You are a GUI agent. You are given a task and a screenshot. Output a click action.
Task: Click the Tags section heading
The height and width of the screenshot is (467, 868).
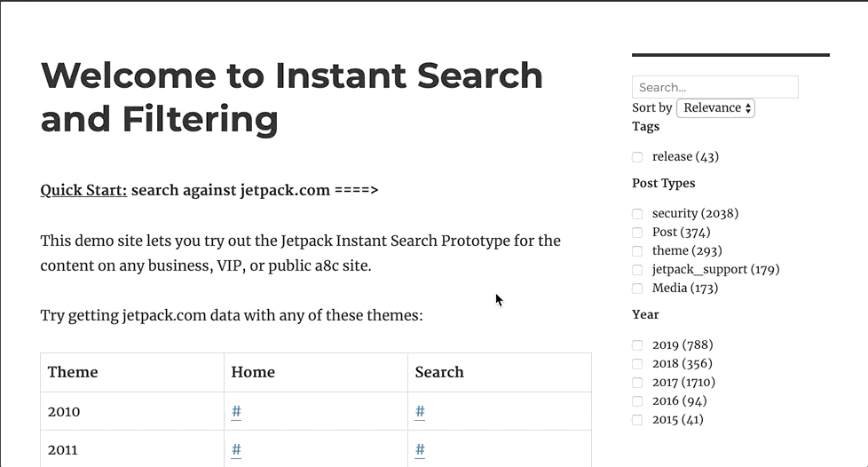point(645,126)
